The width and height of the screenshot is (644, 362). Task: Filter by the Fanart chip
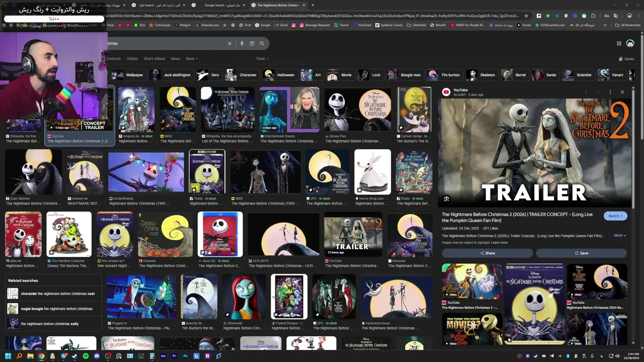click(611, 75)
